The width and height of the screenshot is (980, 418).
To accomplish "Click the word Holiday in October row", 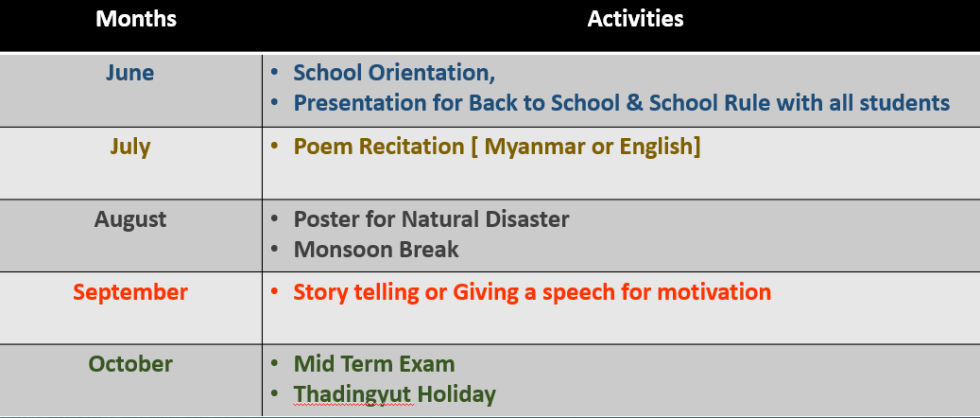I will click(x=456, y=394).
